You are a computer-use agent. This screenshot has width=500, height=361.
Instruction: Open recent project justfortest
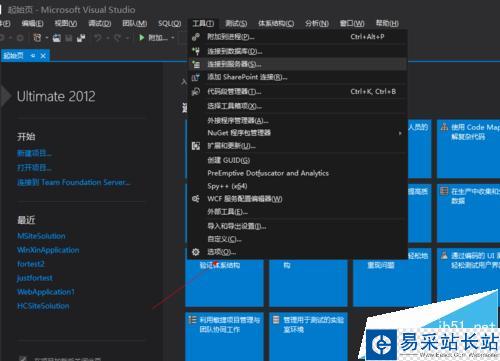coord(35,278)
